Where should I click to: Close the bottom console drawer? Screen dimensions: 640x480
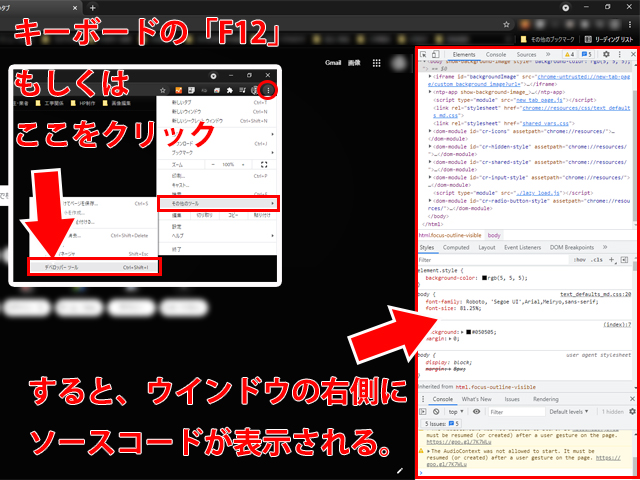tap(632, 399)
